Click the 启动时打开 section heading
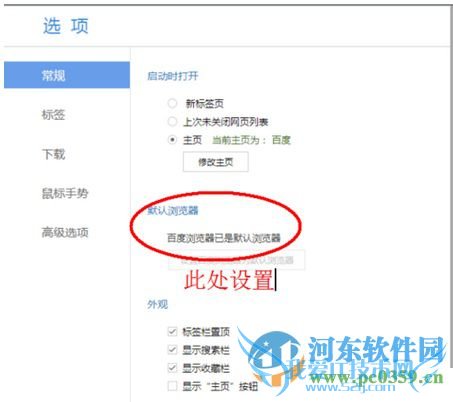This screenshot has height=402, width=453. (173, 76)
